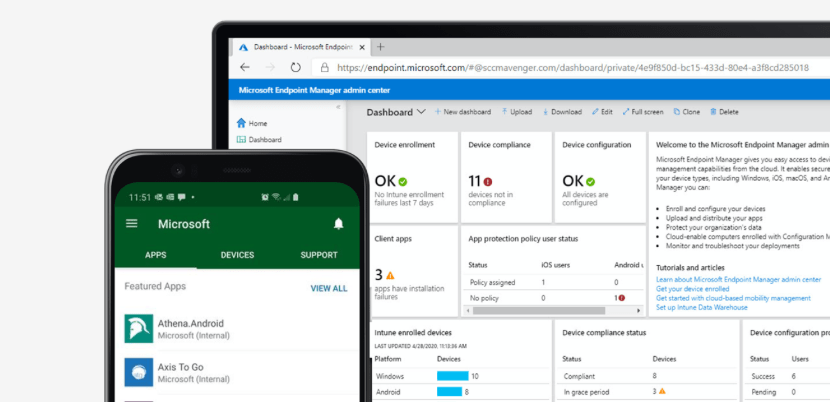Viewport: 830px width, 402px height.
Task: Click Android device count bar
Action: pos(449,392)
